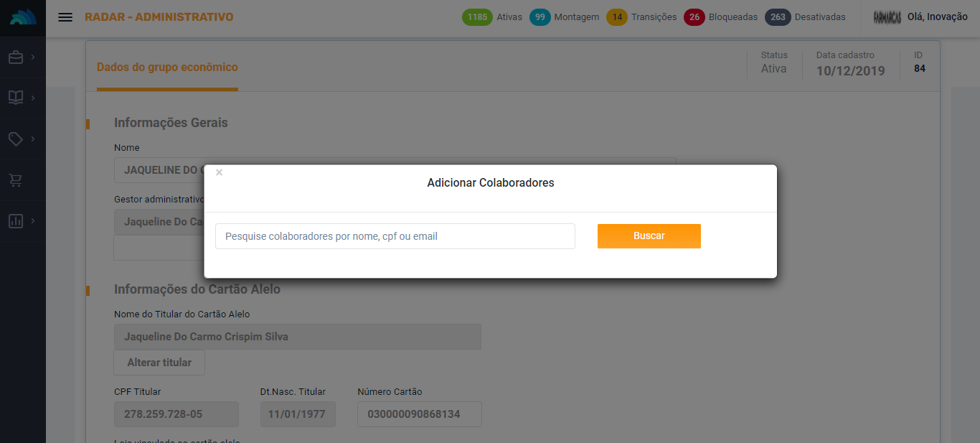
Task: Close the Adicionar Colaboradores dialog with X
Action: (x=220, y=172)
